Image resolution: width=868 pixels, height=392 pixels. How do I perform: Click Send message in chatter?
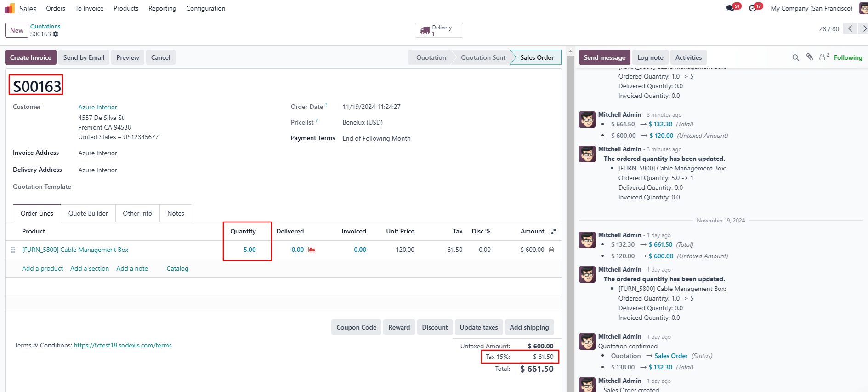click(605, 57)
